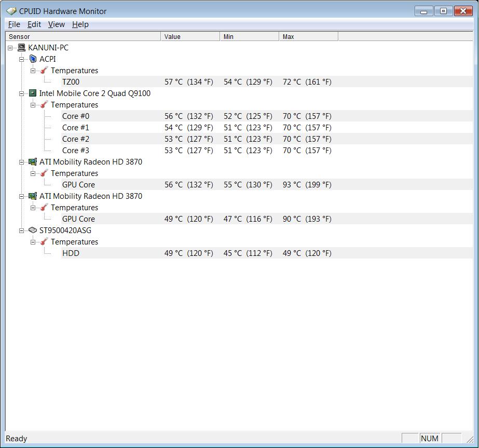
Task: Select the KANUNI-PC tree label
Action: [x=48, y=48]
